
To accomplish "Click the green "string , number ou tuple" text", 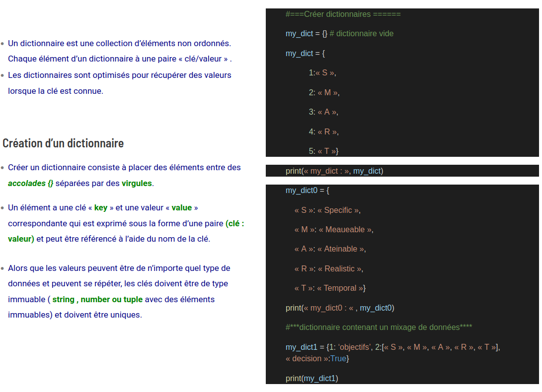I will tap(97, 299).
